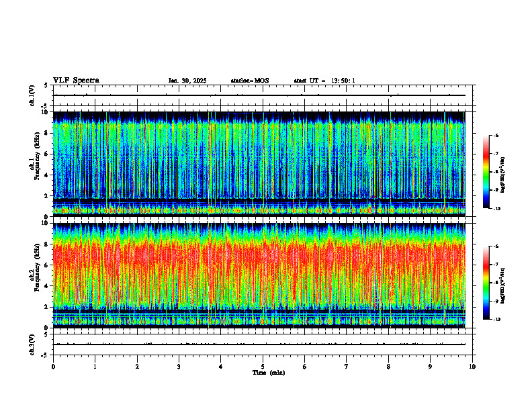Click the log(PSD) unit label beside ch.2 scale

point(503,285)
